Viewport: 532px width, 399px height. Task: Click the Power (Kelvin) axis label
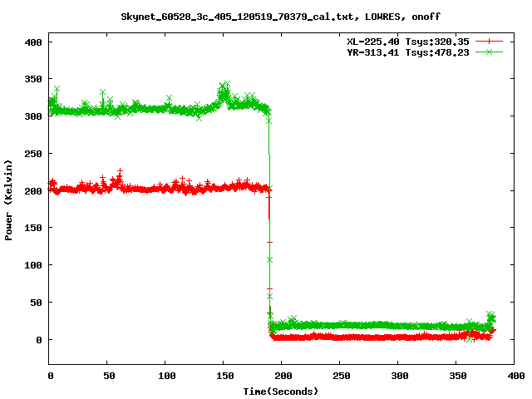(8, 200)
